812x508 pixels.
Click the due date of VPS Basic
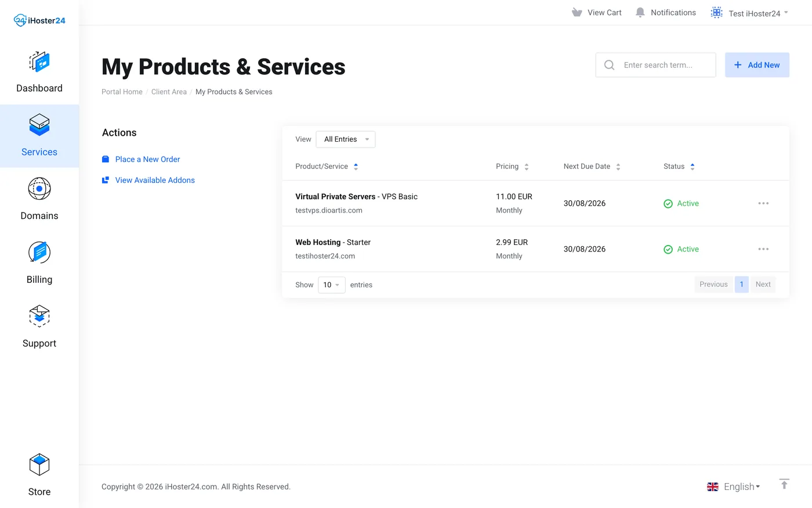pyautogui.click(x=585, y=203)
